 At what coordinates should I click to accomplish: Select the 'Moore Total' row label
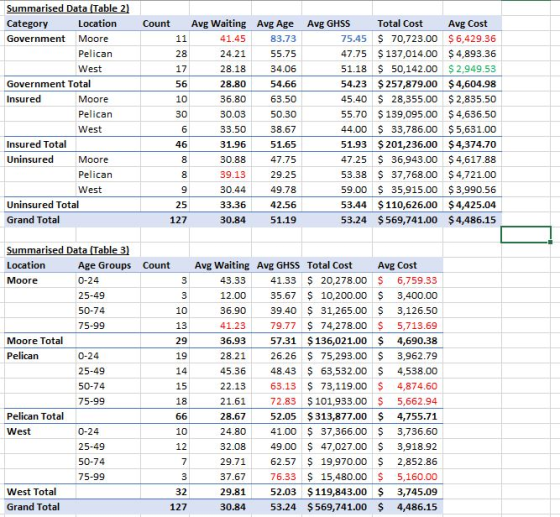(35, 341)
